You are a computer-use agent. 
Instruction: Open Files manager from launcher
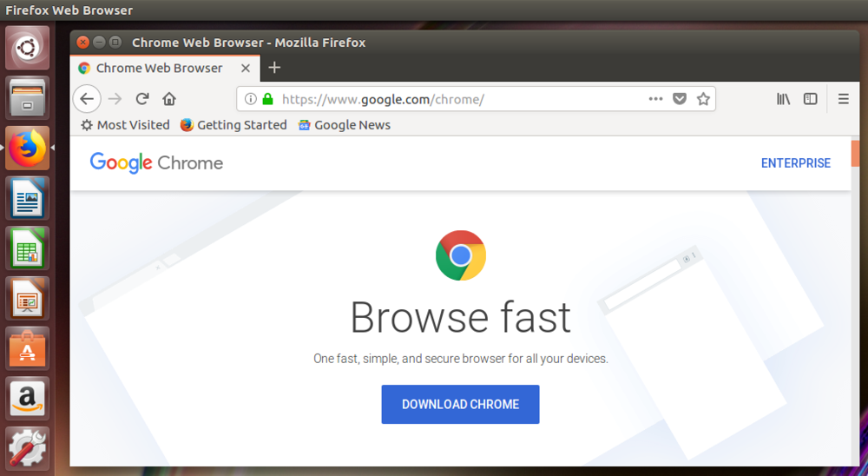coord(27,97)
